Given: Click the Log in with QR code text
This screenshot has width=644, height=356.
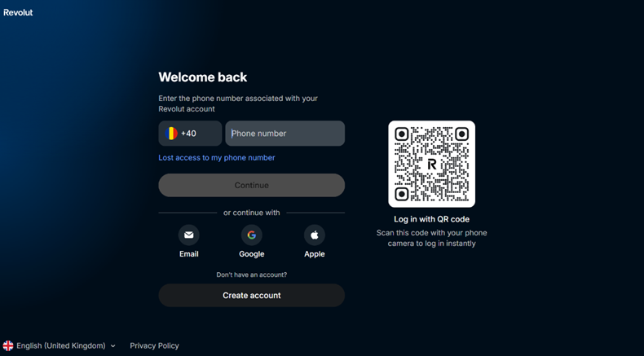Looking at the screenshot, I should click(432, 219).
